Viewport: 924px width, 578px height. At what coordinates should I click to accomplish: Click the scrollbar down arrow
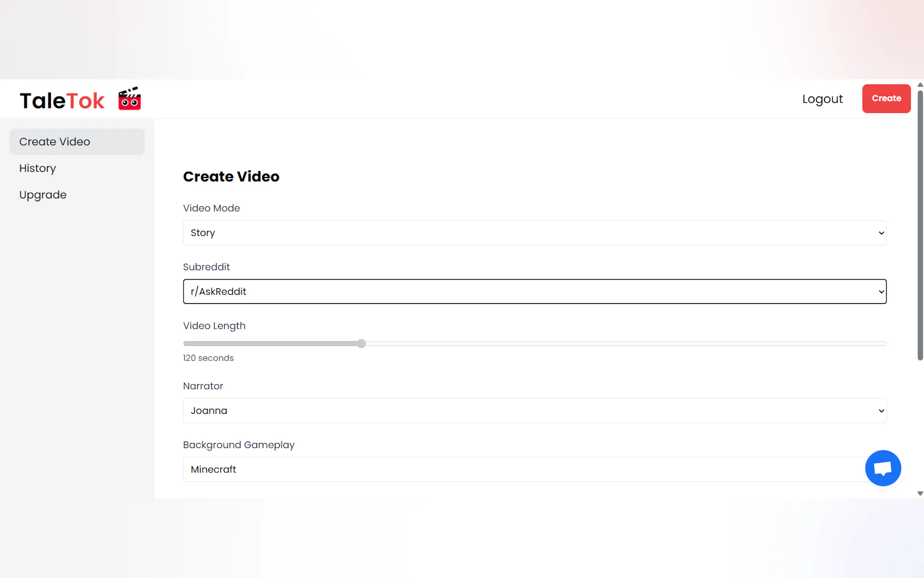(x=920, y=494)
